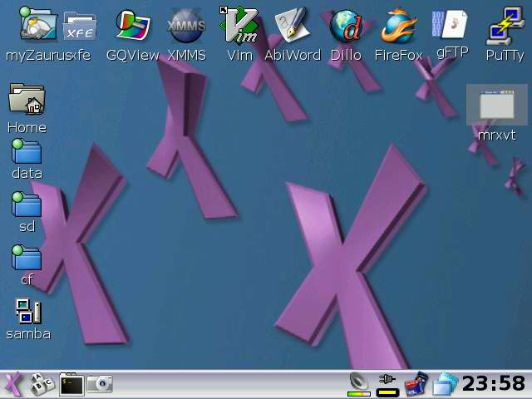This screenshot has height=399, width=532.
Task: Launch FireFox browser
Action: pos(398,27)
